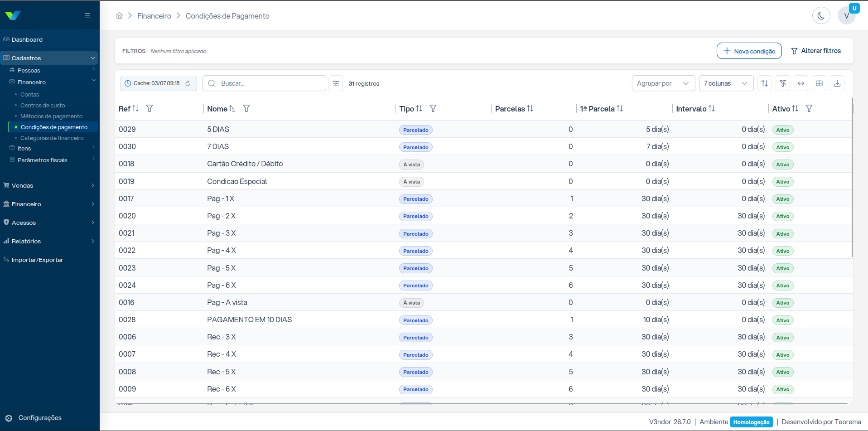
Task: Open the table layout grid icon
Action: point(819,83)
